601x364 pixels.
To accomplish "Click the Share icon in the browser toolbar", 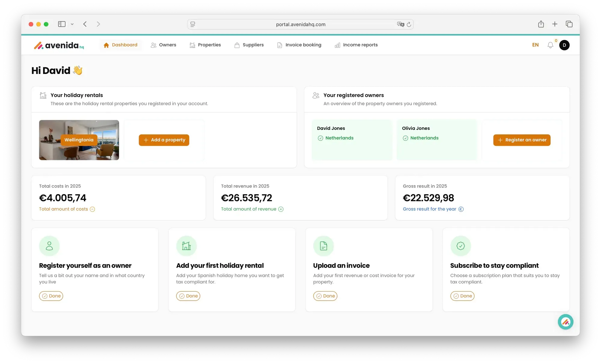I will click(541, 24).
